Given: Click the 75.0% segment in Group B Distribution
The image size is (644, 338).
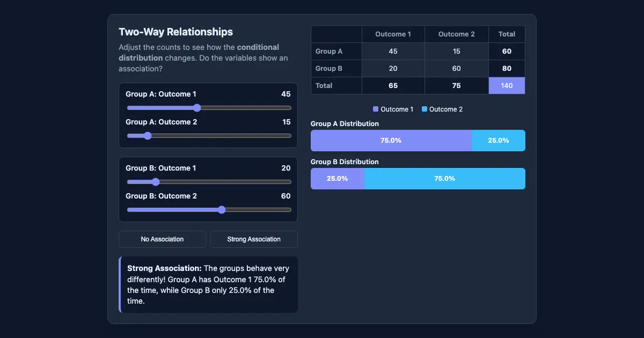Looking at the screenshot, I should coord(445,179).
